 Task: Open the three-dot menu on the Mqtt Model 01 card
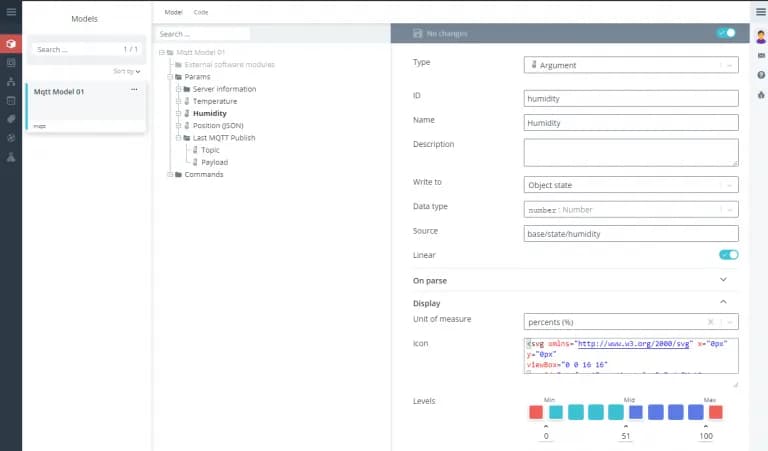(134, 90)
